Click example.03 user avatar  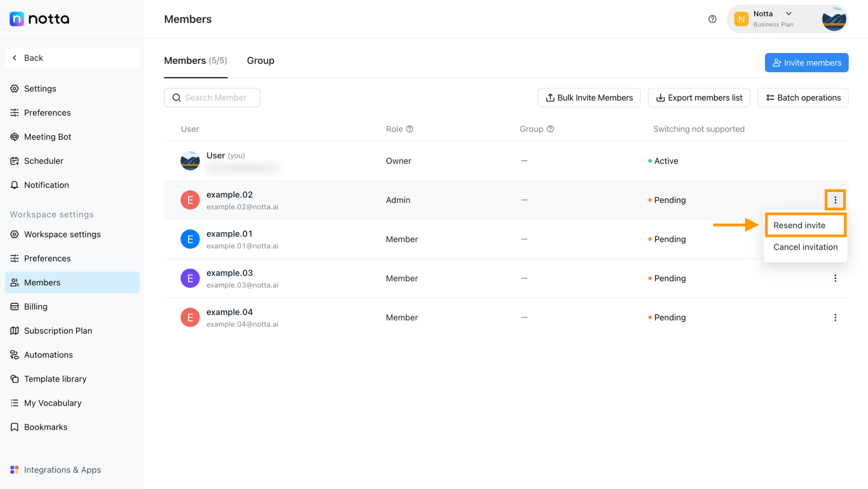pos(190,279)
